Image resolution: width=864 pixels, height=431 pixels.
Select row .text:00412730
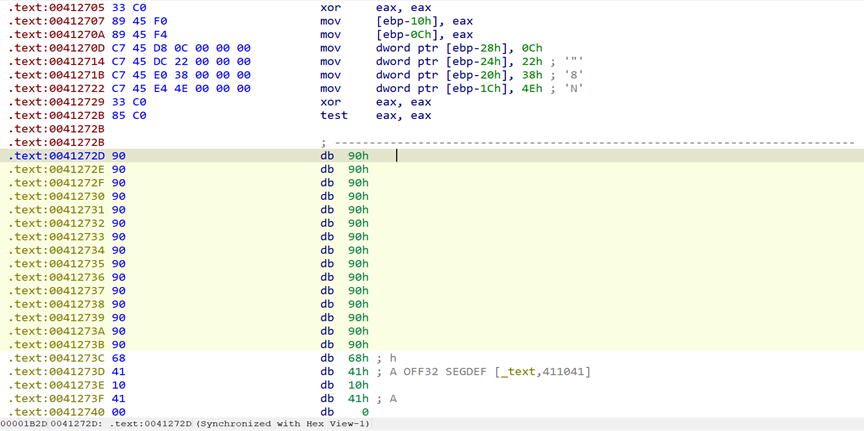click(x=432, y=196)
